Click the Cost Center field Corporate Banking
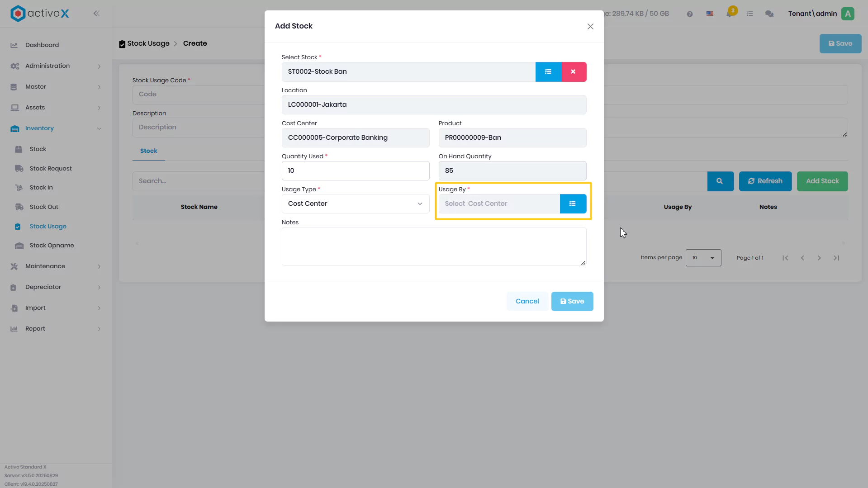This screenshot has height=488, width=868. [356, 138]
